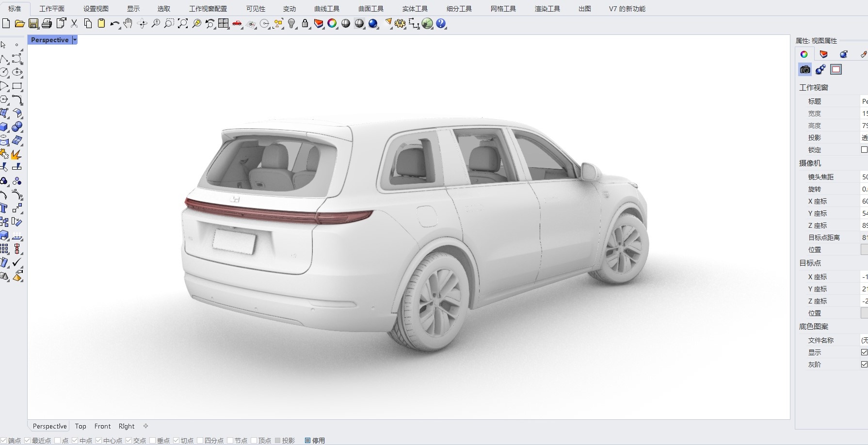This screenshot has width=868, height=445.
Task: Toggle the 切点 osnap checkbox
Action: click(176, 441)
